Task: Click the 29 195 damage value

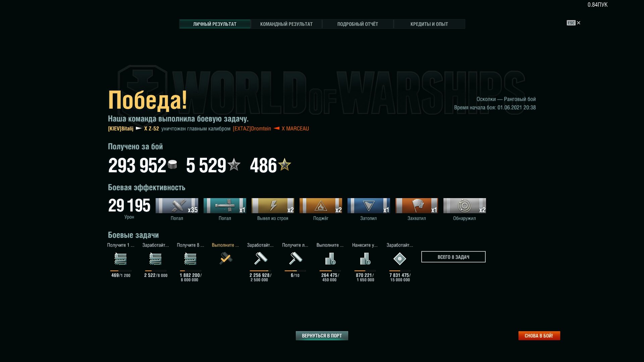Action: click(129, 205)
